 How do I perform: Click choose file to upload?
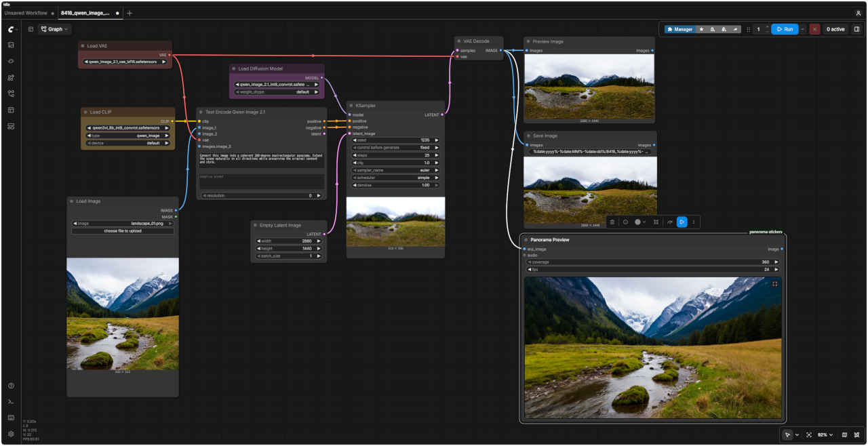[x=123, y=231]
